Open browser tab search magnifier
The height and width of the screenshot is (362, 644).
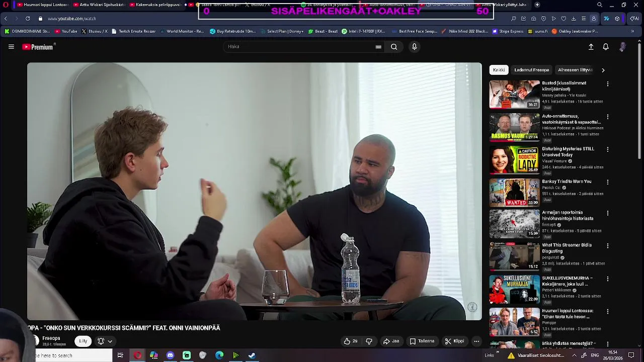pyautogui.click(x=600, y=5)
